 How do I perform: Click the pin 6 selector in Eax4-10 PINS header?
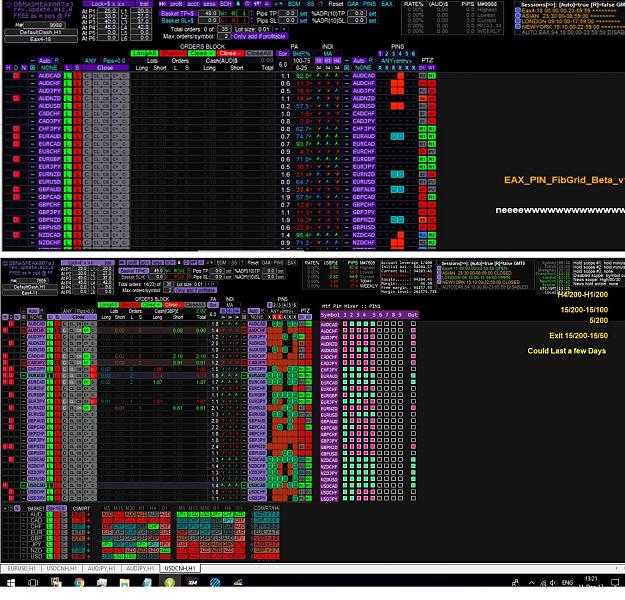pyautogui.click(x=413, y=53)
